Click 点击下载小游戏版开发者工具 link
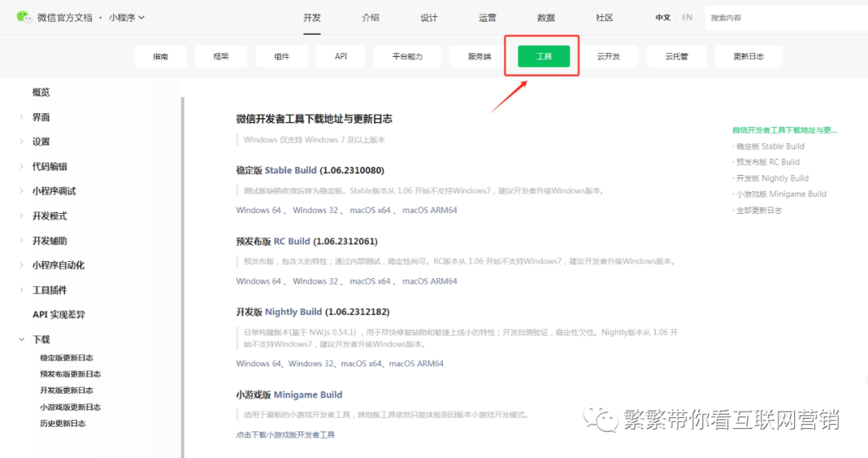Image resolution: width=868 pixels, height=458 pixels. tap(285, 435)
